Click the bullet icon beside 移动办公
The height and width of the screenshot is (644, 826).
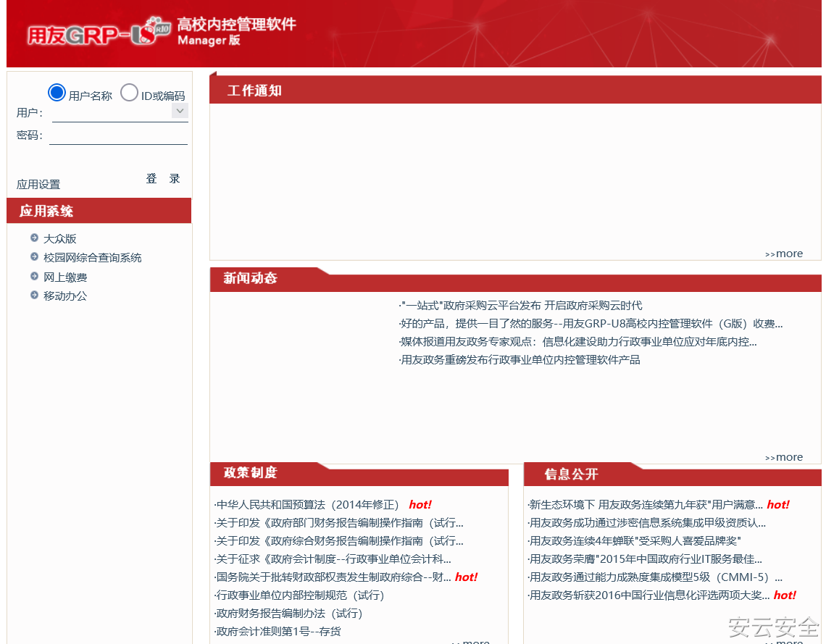(34, 296)
